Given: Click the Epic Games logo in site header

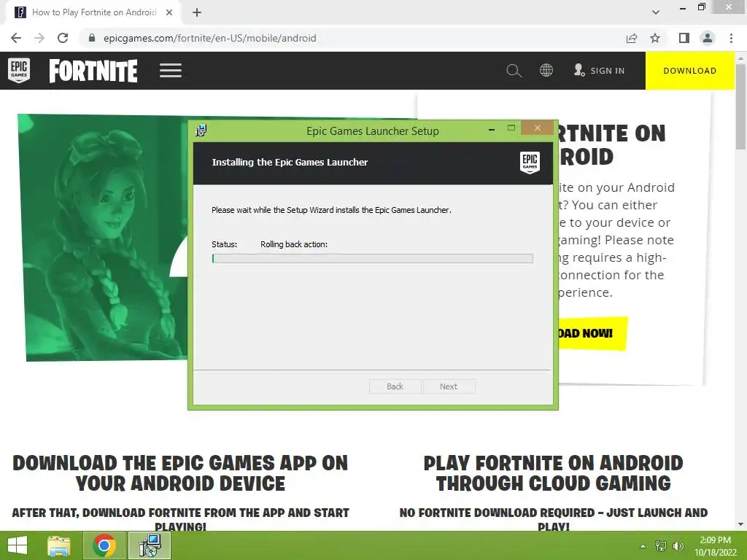Looking at the screenshot, I should [19, 71].
